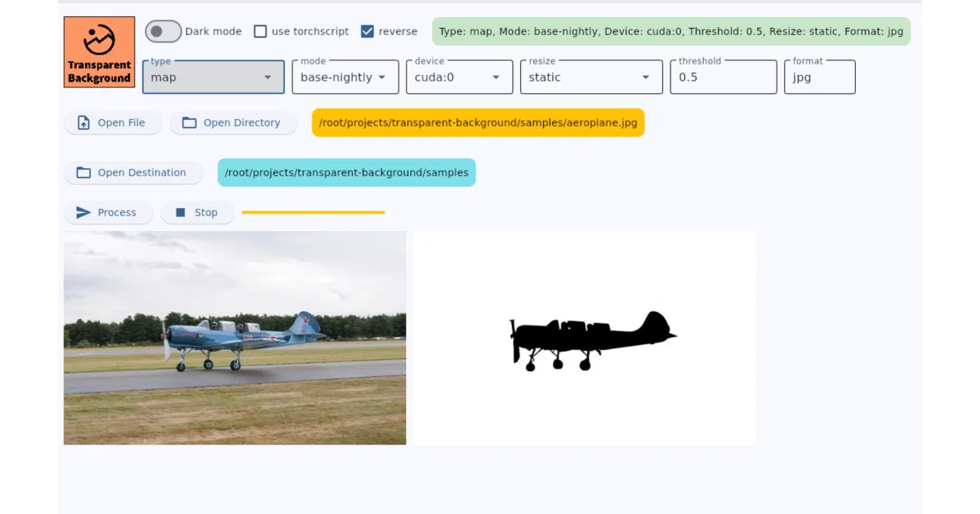Click the folder icon on Open Destination

pyautogui.click(x=83, y=172)
